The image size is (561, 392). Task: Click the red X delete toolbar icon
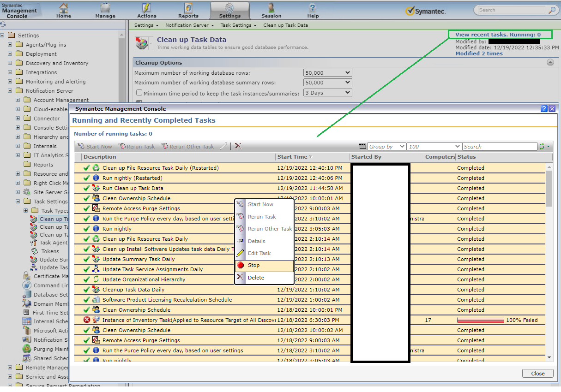click(238, 146)
